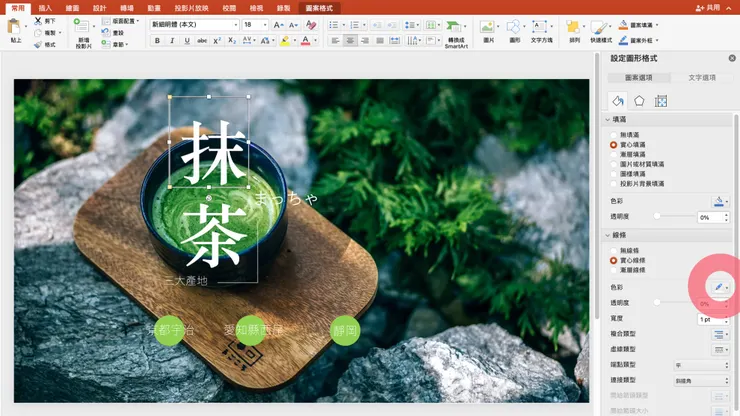This screenshot has width=740, height=416.
Task: Select Solid Line (實心線條) radio button
Action: 614,261
